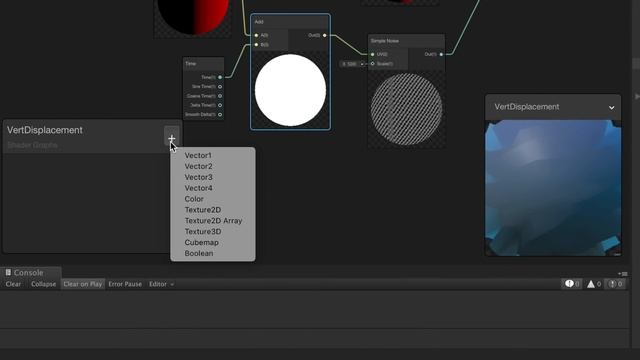Click the Shader Graphs subtitle in Blackboard
Screen dimensions: 640x360
32,145
